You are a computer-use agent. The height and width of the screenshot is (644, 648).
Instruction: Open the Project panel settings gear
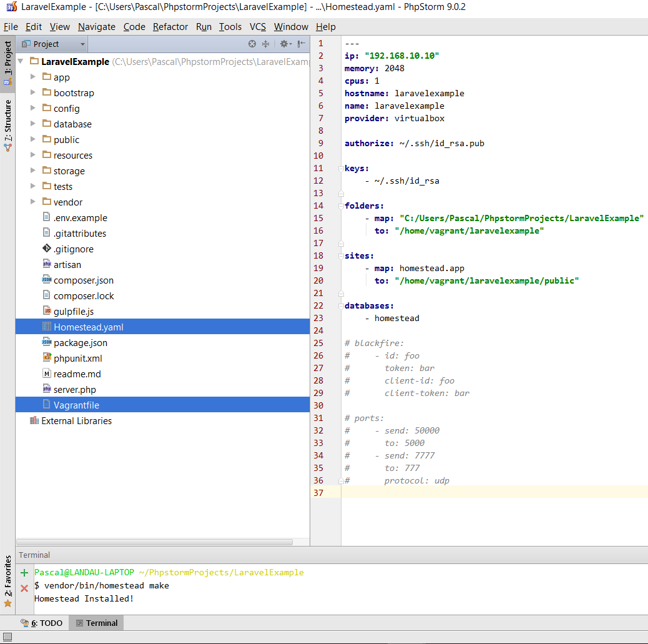285,44
